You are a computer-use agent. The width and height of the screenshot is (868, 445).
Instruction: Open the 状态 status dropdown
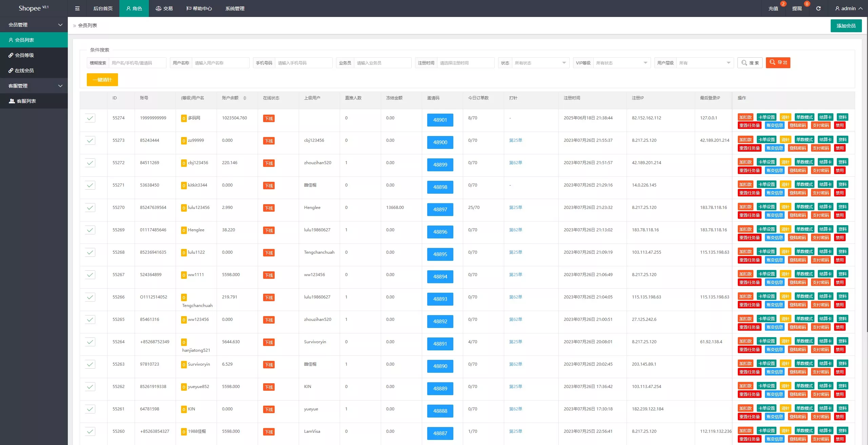click(540, 63)
